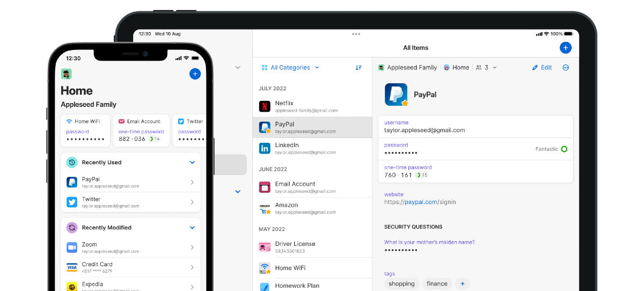Click the large PayPal logo icon
Screen dimensions: 644x291
(396, 94)
